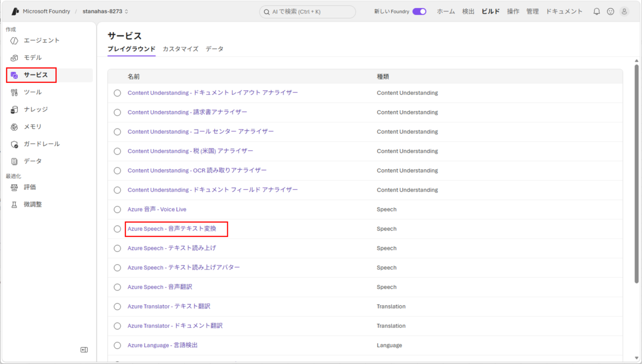
Task: Select radio for テキスト翻訳 row
Action: (x=117, y=307)
